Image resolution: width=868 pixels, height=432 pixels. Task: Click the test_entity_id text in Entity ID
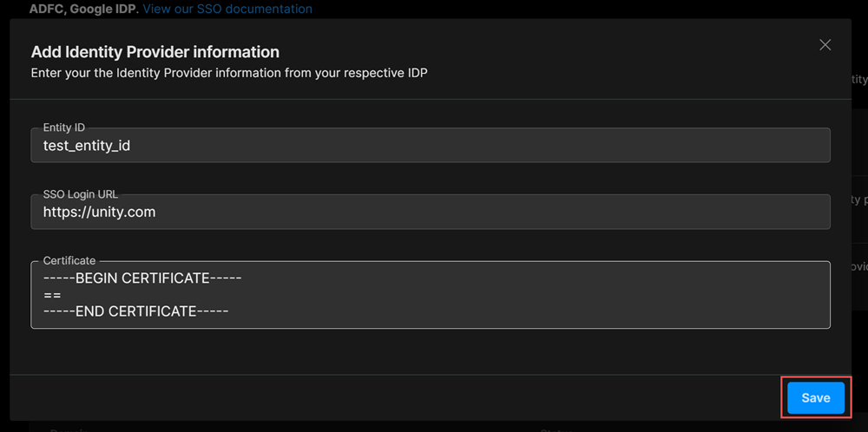click(x=87, y=146)
